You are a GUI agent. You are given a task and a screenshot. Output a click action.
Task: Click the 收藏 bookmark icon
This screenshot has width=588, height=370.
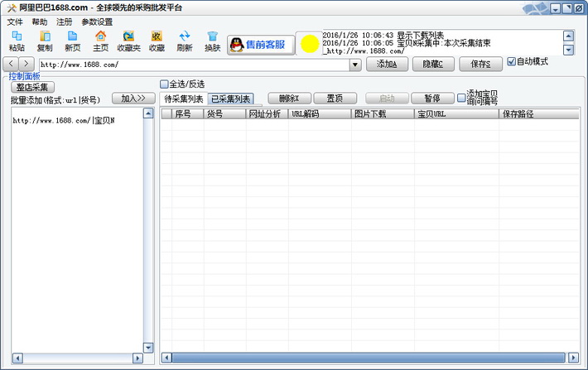point(157,41)
